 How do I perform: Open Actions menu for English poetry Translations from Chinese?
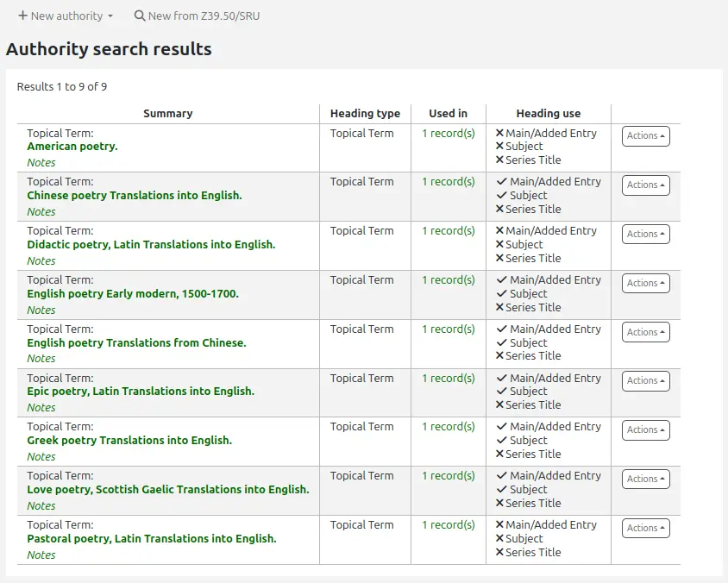[x=646, y=332]
